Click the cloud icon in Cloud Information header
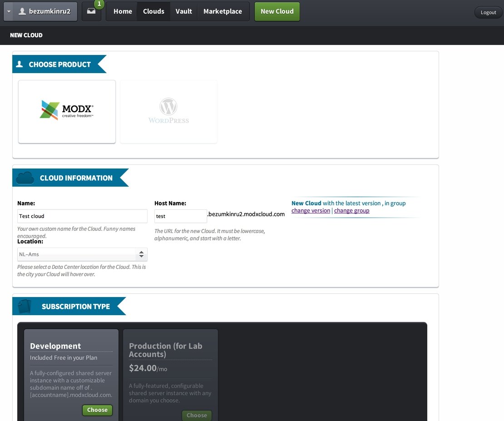Viewport: 504px width, 421px height. pos(25,178)
